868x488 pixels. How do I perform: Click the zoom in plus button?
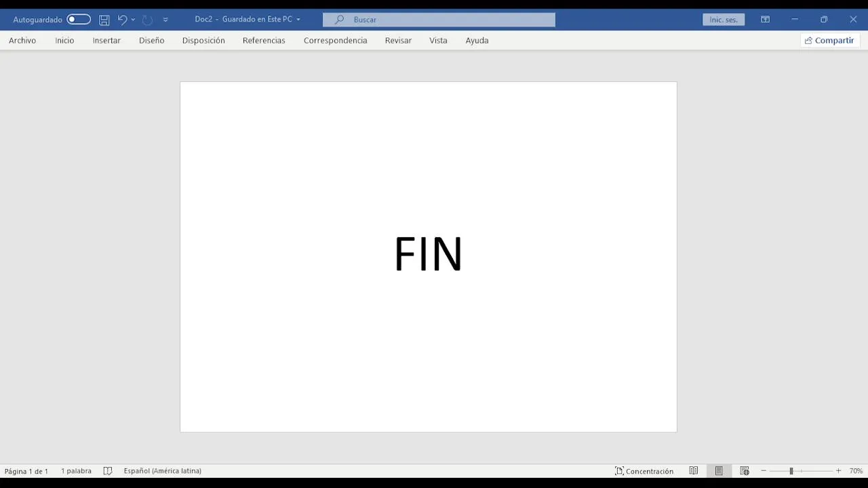838,471
